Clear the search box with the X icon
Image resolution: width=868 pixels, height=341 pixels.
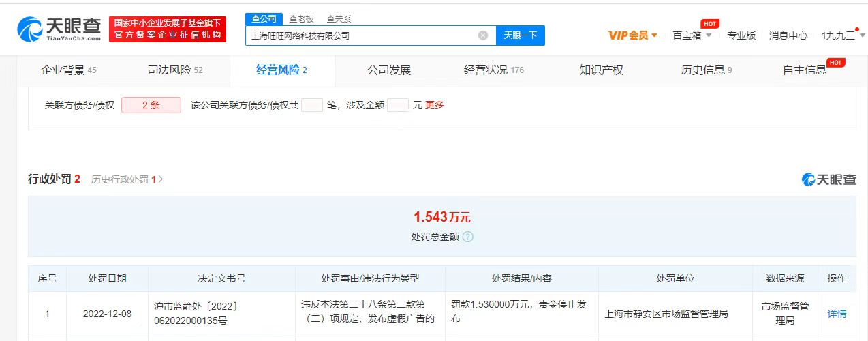pyautogui.click(x=483, y=35)
